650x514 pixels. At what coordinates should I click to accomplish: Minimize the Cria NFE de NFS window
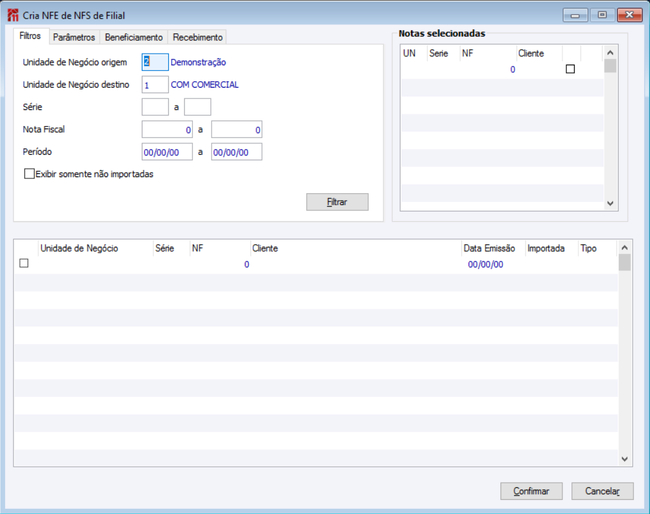575,15
